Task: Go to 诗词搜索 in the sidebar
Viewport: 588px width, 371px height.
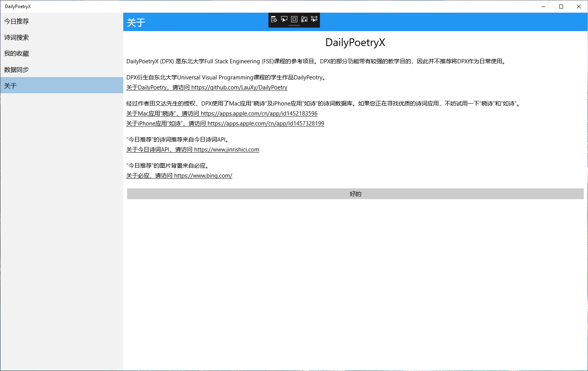Action: (61, 37)
